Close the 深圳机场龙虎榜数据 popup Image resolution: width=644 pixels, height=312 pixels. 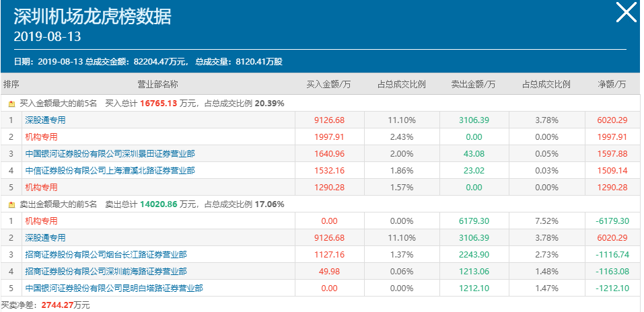click(626, 13)
